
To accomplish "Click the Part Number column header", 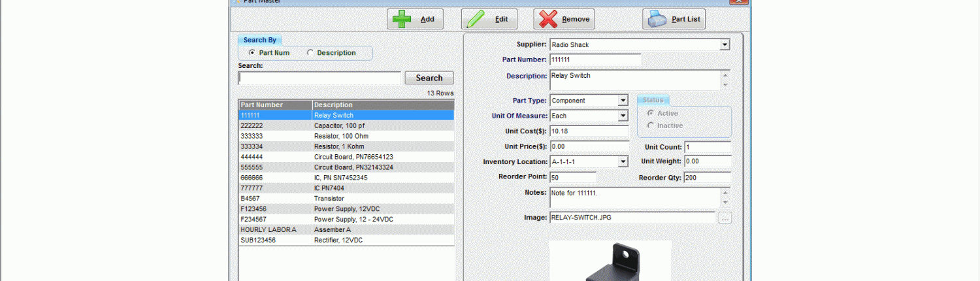I will [x=276, y=105].
